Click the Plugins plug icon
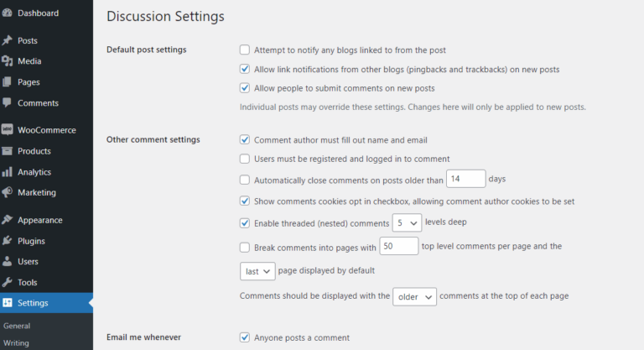Image resolution: width=644 pixels, height=350 pixels. [x=8, y=241]
